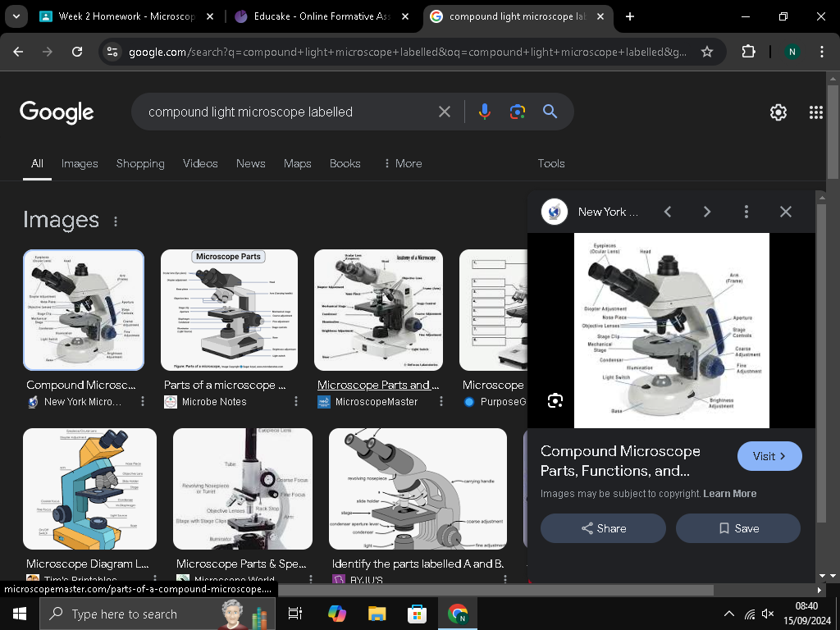Screen dimensions: 840x630
Task: Open Microsoft Store from taskbar
Action: (417, 614)
